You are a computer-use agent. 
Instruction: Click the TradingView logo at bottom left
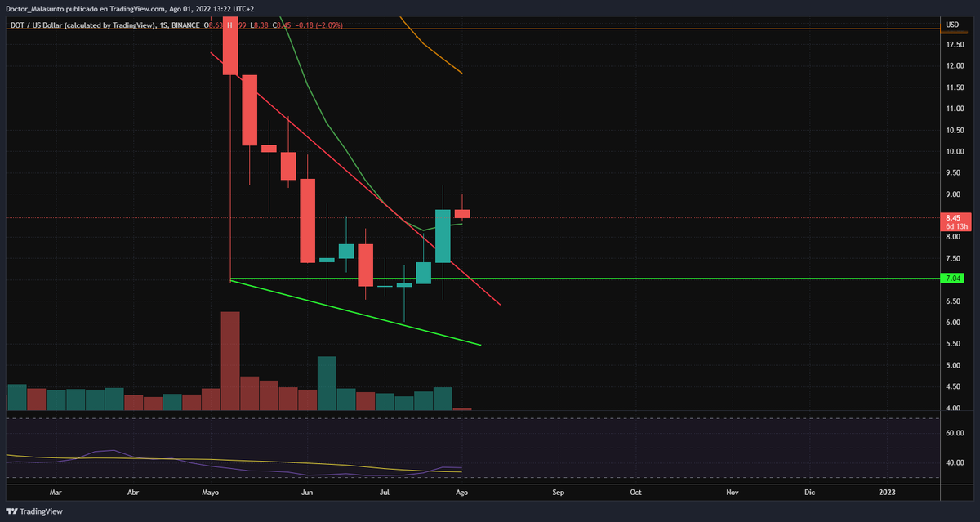(33, 511)
